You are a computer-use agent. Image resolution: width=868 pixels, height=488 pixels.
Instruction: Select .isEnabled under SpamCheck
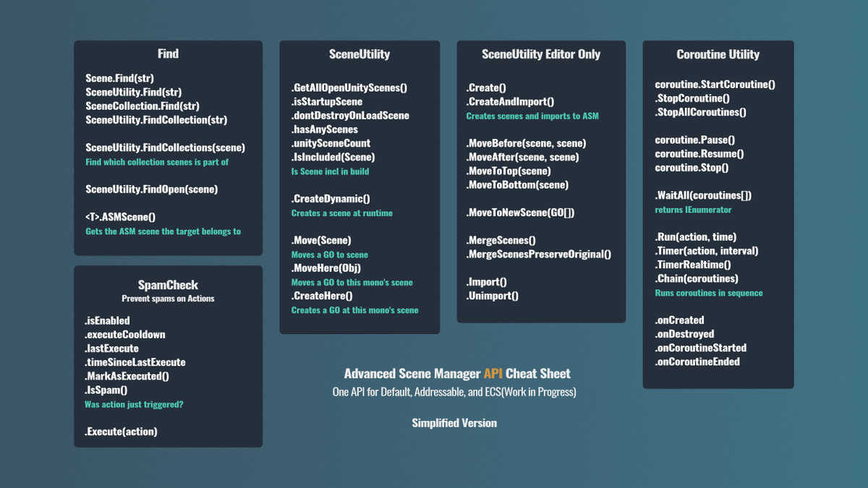[106, 320]
